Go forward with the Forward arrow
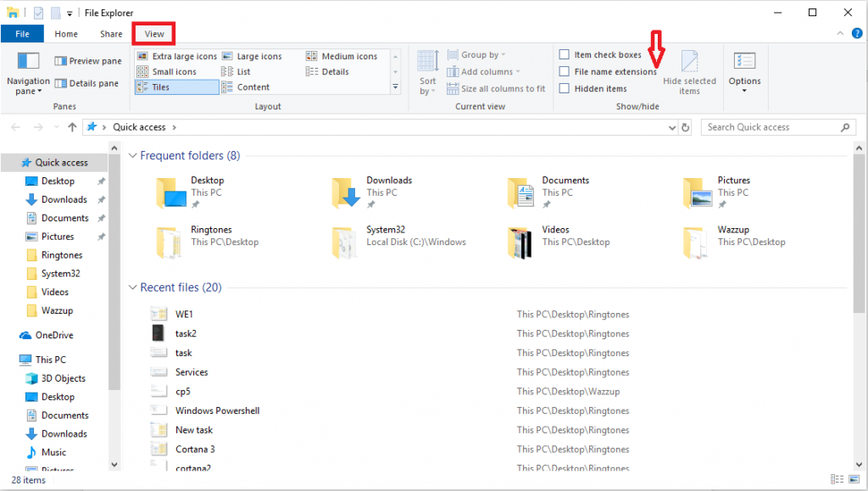 pyautogui.click(x=38, y=127)
